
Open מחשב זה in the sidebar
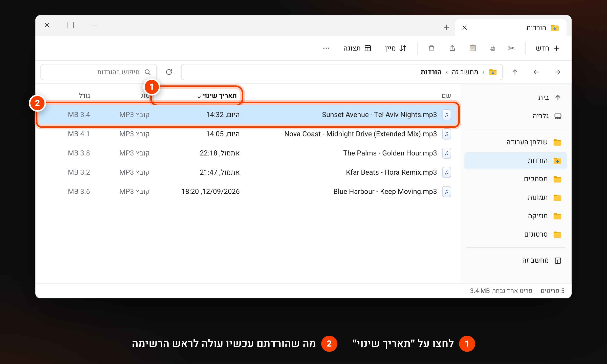point(515,260)
